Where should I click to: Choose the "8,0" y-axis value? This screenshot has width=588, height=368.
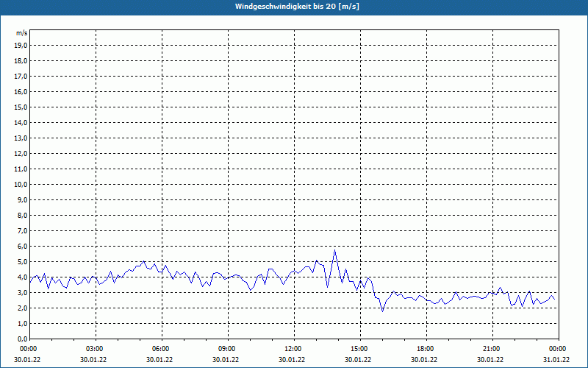click(22, 215)
